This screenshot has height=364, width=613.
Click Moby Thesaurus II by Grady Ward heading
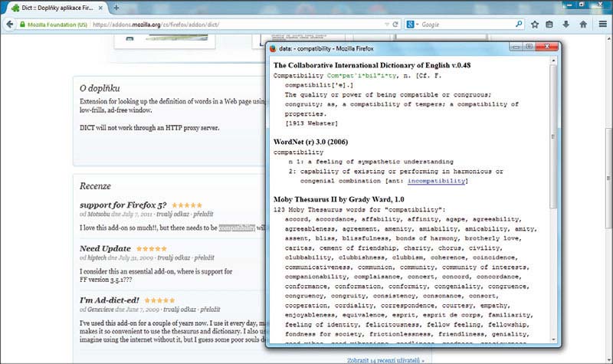(x=339, y=199)
